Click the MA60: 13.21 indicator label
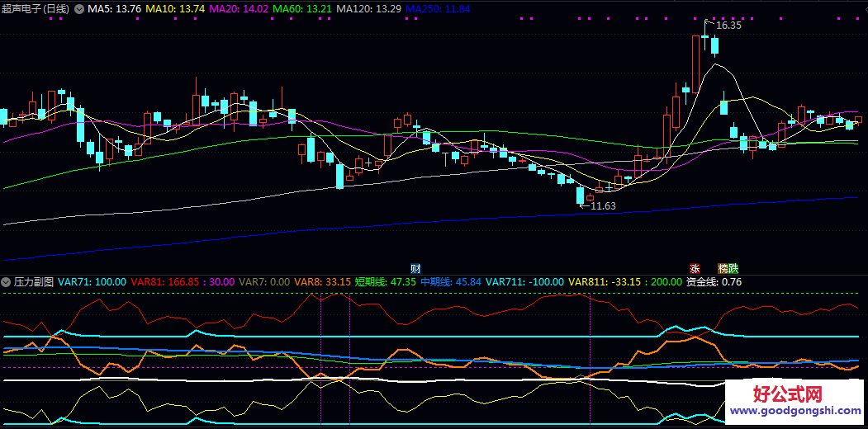Image resolution: width=868 pixels, height=429 pixels. (x=303, y=9)
